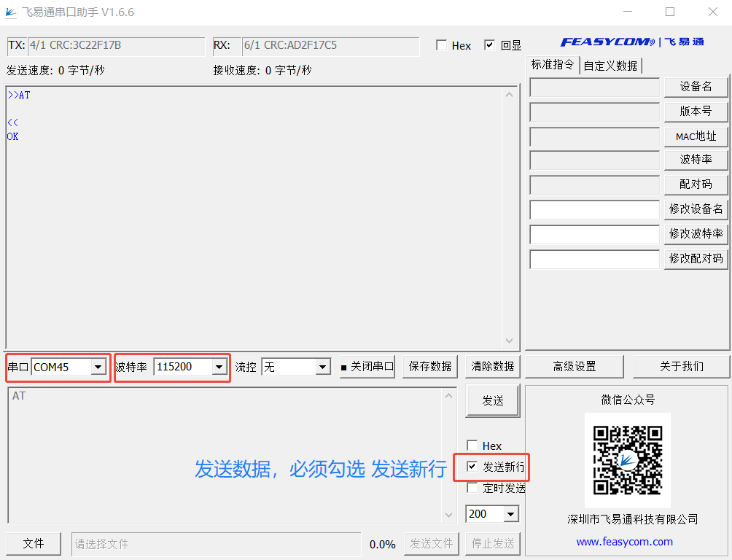The height and width of the screenshot is (560, 732).
Task: Expand the 波特率 115200 baud rate dropdown
Action: (219, 367)
